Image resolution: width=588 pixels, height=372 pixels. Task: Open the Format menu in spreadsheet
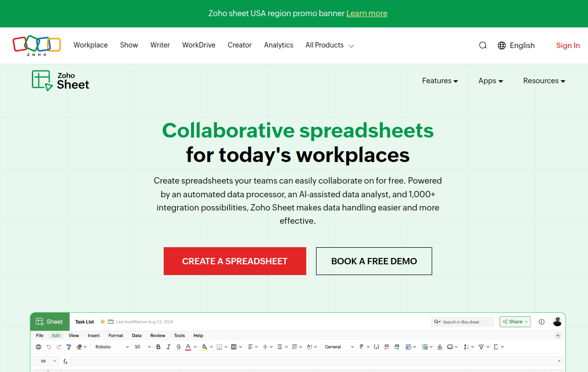point(116,336)
